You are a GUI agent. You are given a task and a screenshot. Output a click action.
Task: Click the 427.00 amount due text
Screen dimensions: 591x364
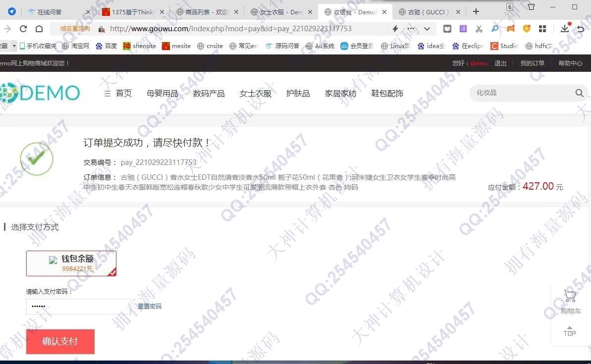coord(538,186)
